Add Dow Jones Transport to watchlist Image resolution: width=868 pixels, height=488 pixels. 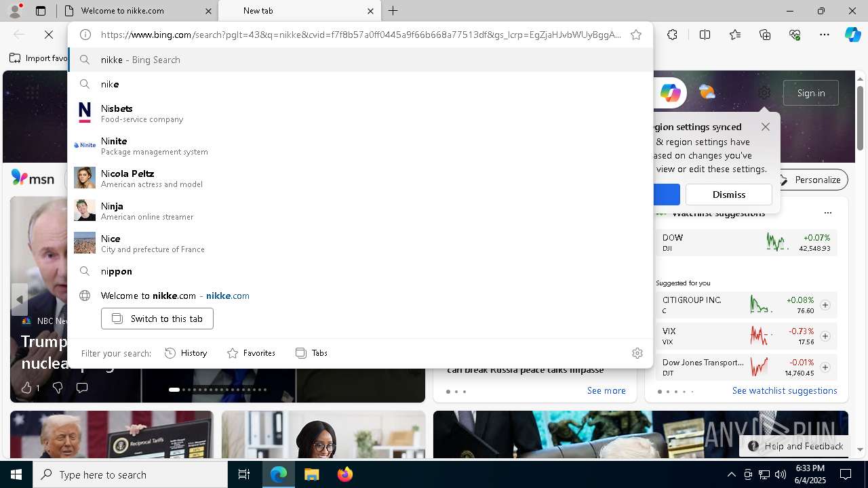(x=825, y=367)
